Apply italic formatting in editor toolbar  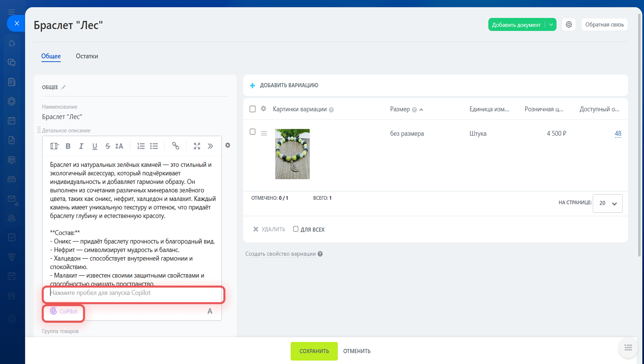81,146
